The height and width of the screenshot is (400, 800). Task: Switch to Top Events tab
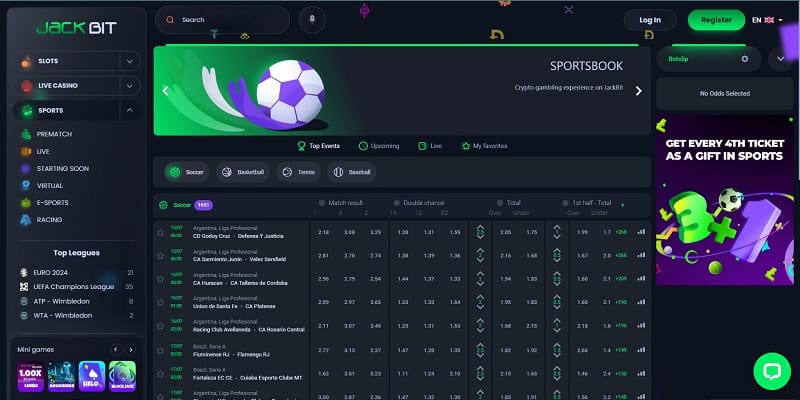point(319,146)
